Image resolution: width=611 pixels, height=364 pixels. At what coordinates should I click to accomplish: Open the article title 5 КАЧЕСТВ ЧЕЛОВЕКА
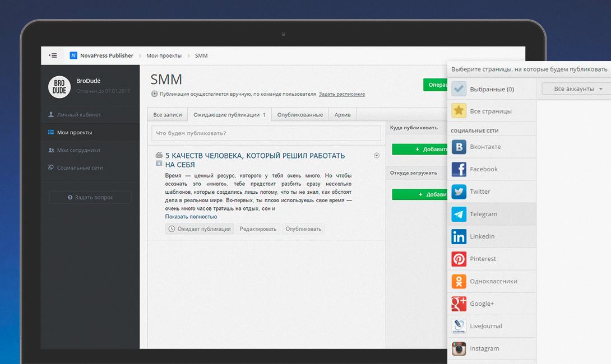255,160
